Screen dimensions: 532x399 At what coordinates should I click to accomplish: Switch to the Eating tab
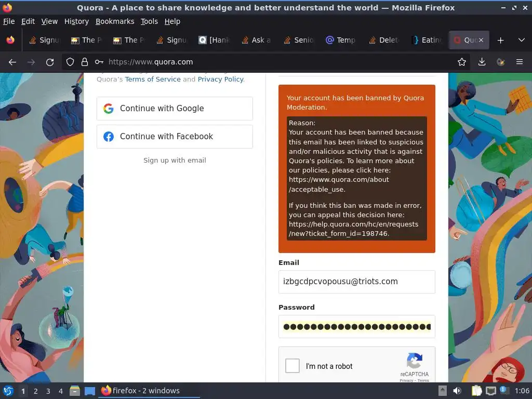[427, 40]
